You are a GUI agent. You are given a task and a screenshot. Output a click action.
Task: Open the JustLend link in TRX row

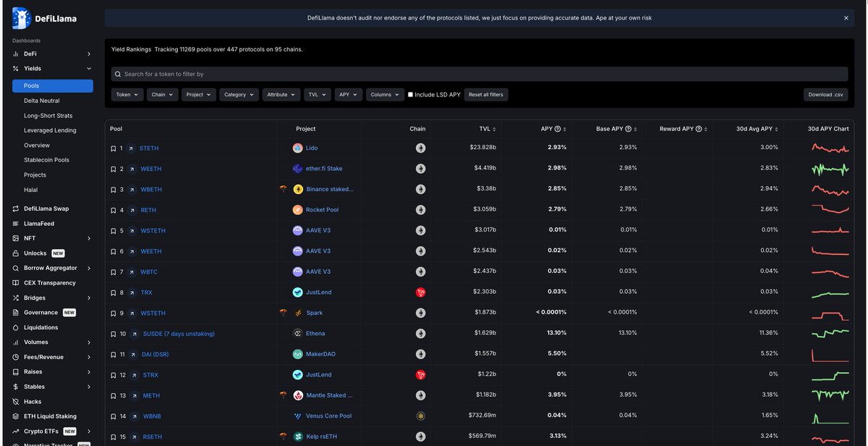pos(318,293)
